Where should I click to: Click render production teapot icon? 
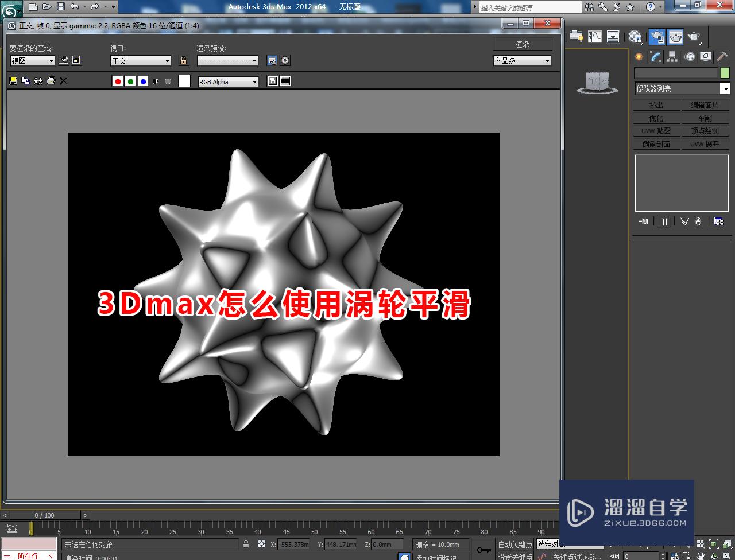pyautogui.click(x=694, y=37)
